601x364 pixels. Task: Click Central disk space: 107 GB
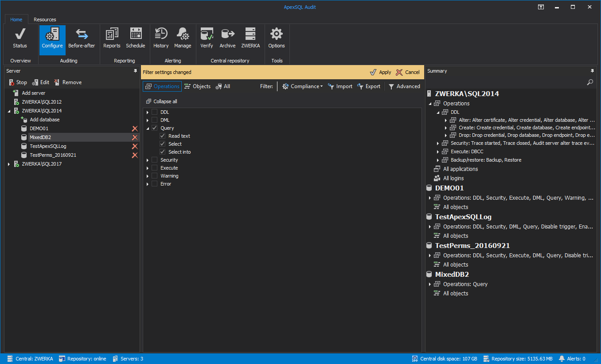tap(445, 359)
